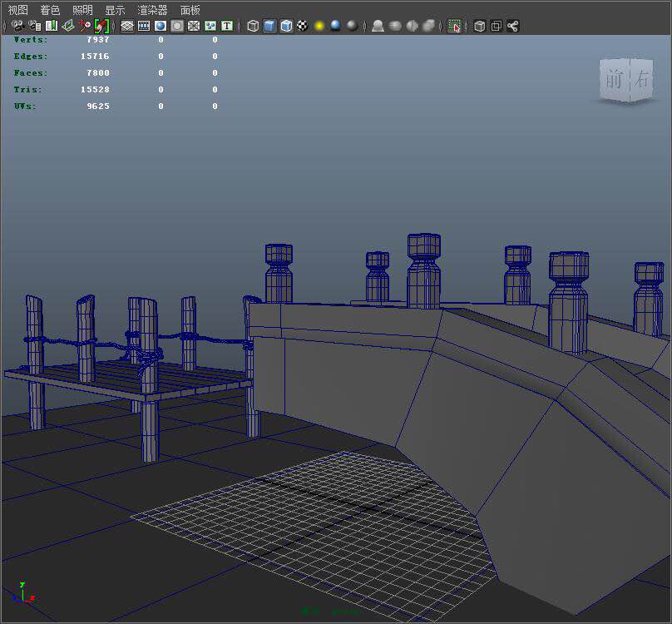Click the Verts count 7937

pyautogui.click(x=98, y=39)
